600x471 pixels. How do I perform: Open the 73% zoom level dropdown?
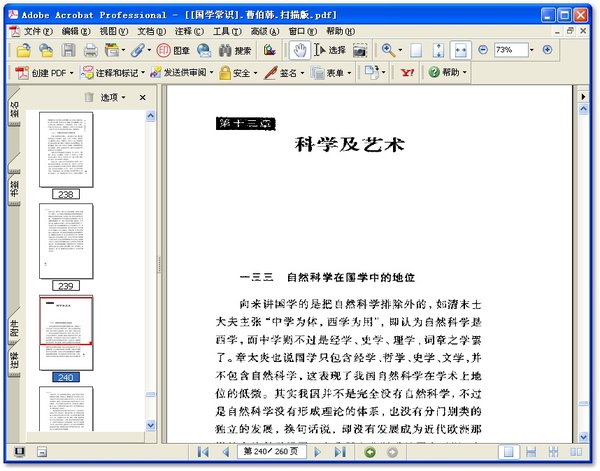(529, 50)
